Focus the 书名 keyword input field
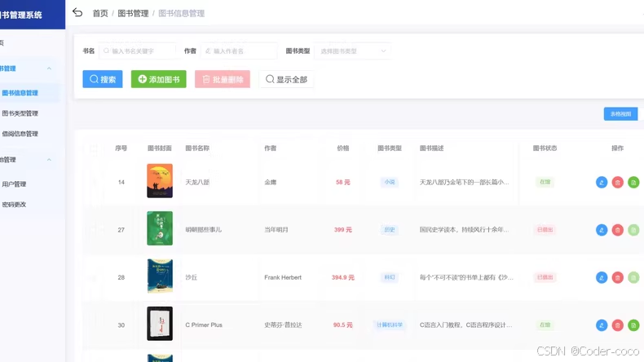Viewport: 644px width, 362px height. (x=137, y=51)
